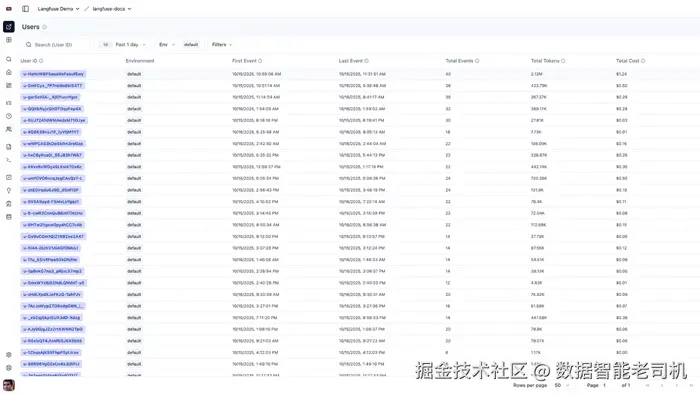Click the Total Events column header label
This screenshot has height=394, width=700.
click(x=459, y=61)
